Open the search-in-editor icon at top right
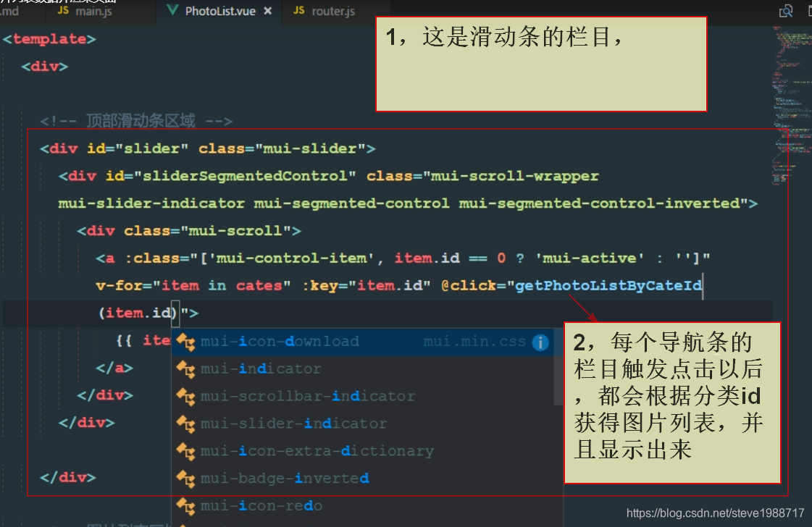812x527 pixels. (x=786, y=11)
